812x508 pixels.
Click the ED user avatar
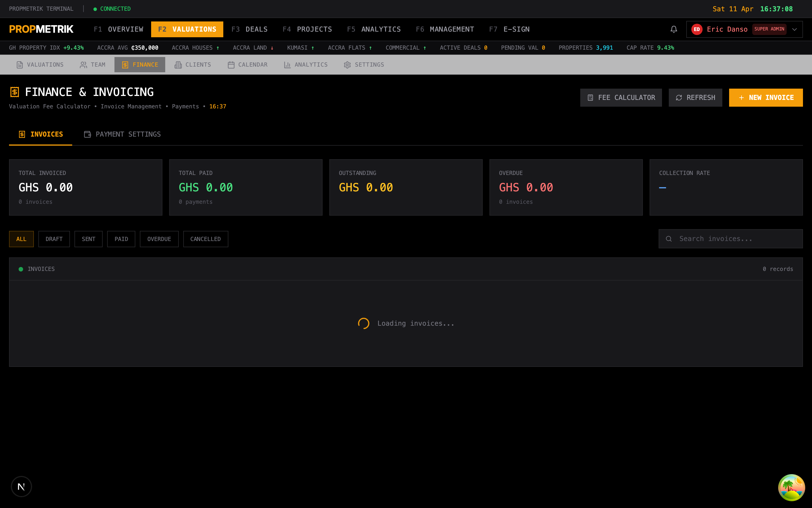(x=697, y=29)
